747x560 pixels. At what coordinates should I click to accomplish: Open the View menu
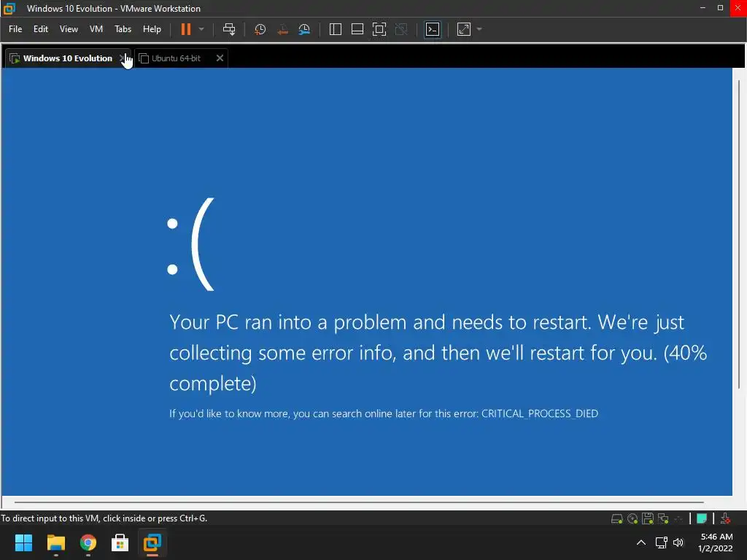point(69,29)
